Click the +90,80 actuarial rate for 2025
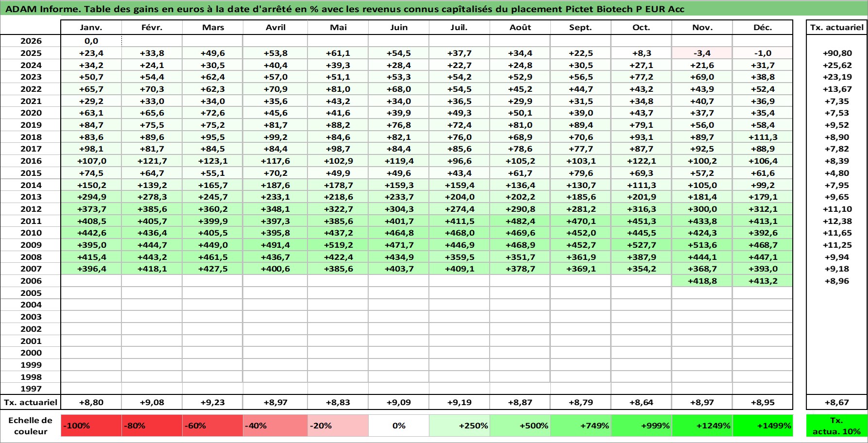Viewport: 868px width, 443px height. tap(836, 53)
